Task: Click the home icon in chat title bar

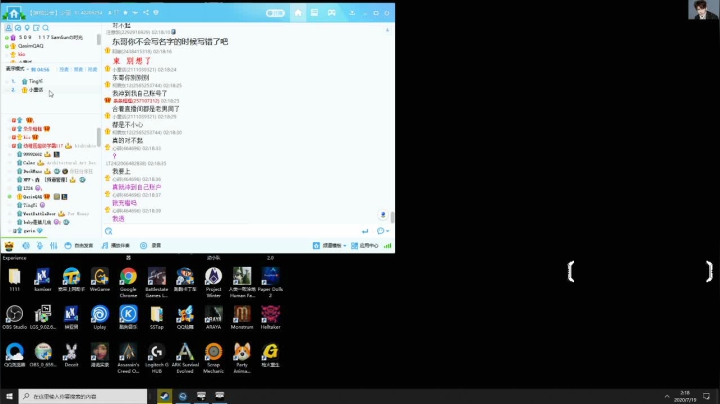Action: tap(298, 13)
